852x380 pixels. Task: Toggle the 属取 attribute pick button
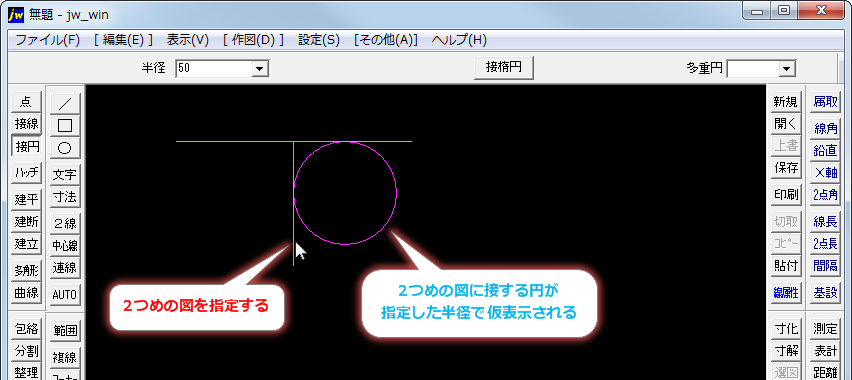click(825, 102)
